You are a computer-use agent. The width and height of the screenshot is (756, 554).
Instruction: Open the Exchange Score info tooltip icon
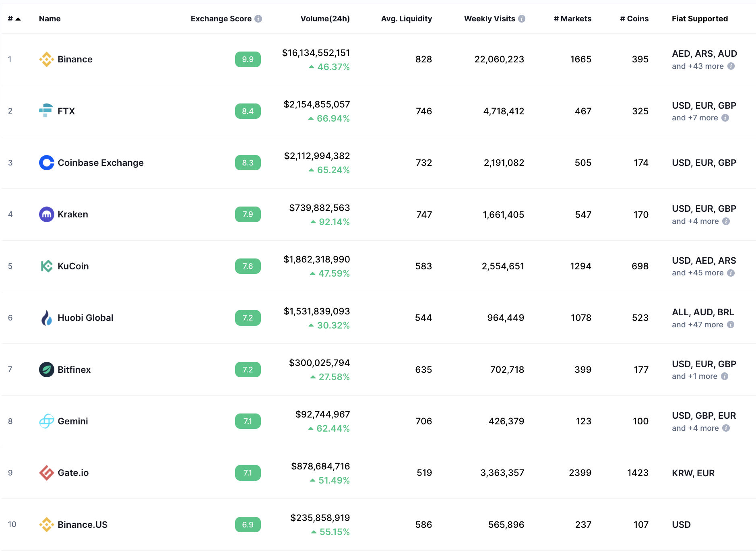tap(258, 19)
